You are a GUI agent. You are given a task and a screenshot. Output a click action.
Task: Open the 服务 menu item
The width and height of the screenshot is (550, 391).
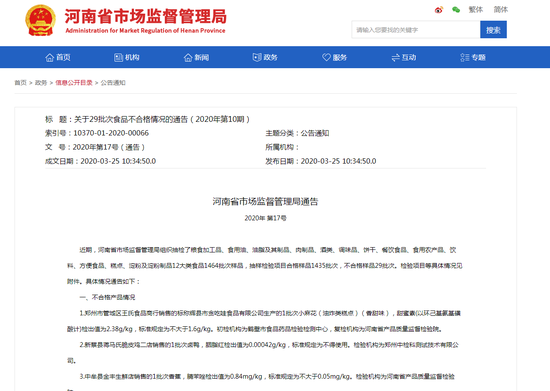340,58
